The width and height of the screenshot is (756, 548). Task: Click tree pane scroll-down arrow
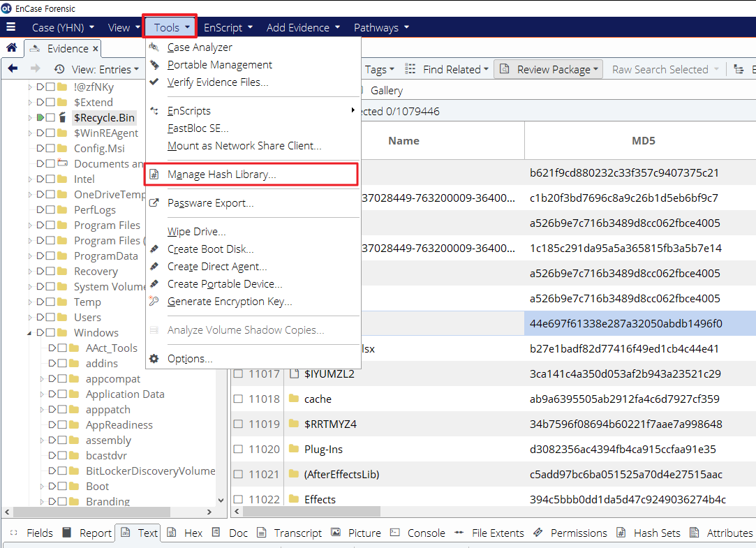pyautogui.click(x=221, y=501)
